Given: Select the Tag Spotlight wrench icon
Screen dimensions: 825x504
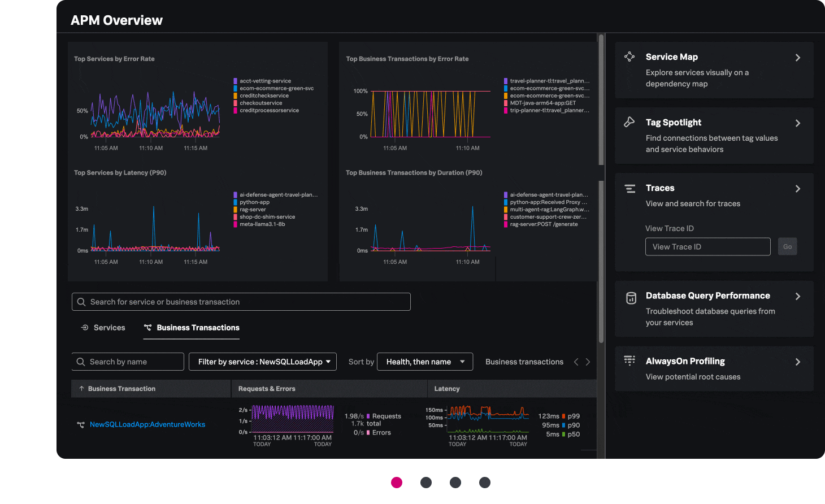Looking at the screenshot, I should [x=629, y=122].
